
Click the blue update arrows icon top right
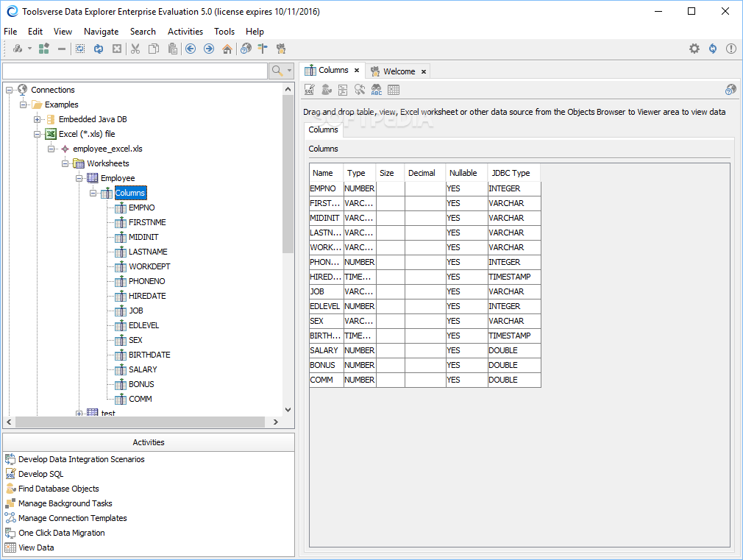713,49
